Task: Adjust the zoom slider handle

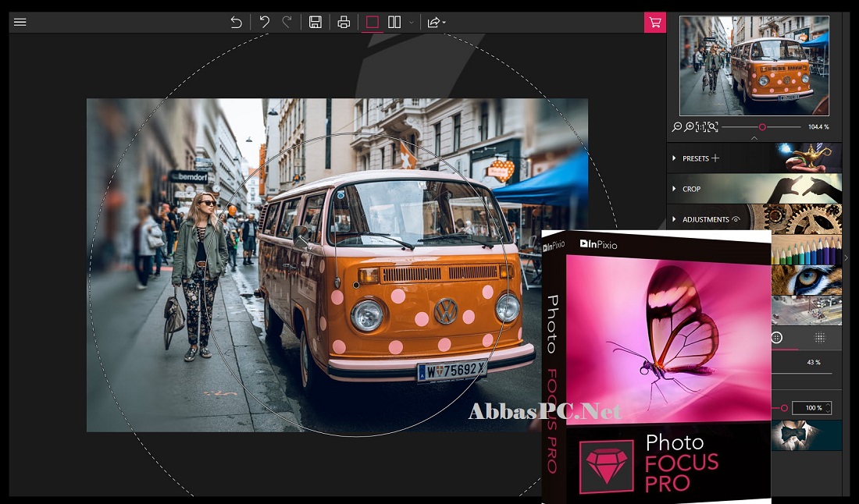Action: [762, 127]
